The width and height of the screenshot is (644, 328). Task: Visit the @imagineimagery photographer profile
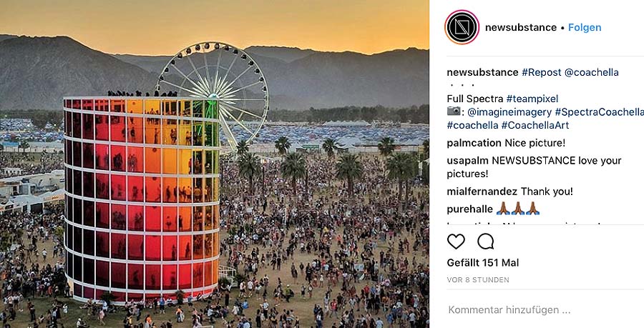(x=509, y=112)
